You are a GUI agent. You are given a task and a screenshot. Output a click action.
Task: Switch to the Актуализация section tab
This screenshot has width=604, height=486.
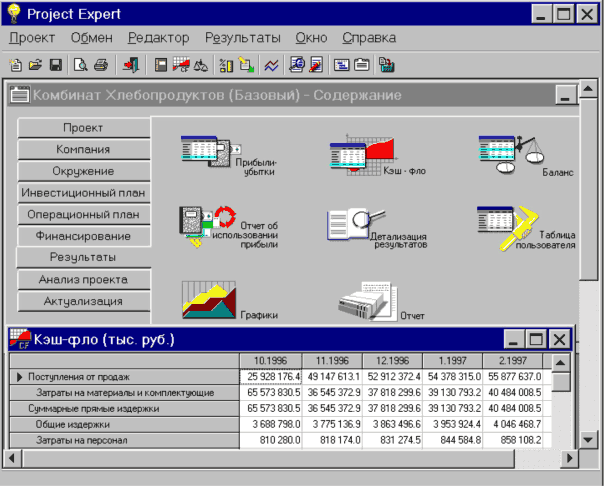[84, 301]
